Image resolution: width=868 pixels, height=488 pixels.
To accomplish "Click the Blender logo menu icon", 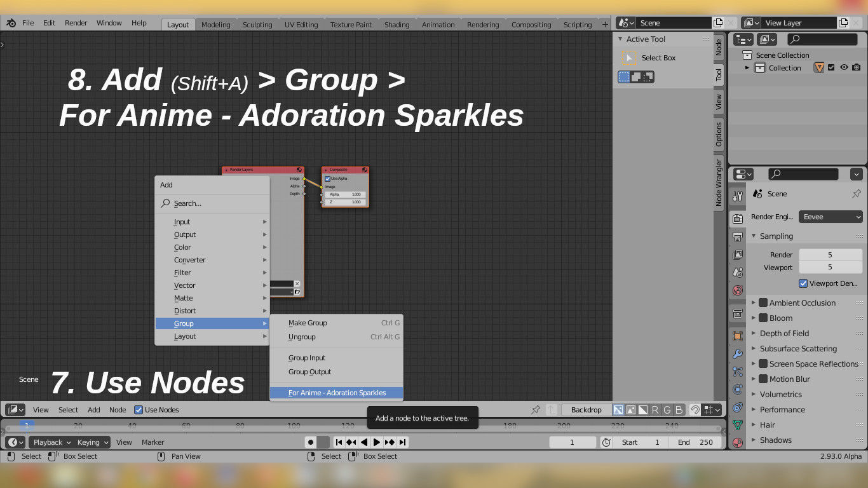I will pyautogui.click(x=11, y=23).
